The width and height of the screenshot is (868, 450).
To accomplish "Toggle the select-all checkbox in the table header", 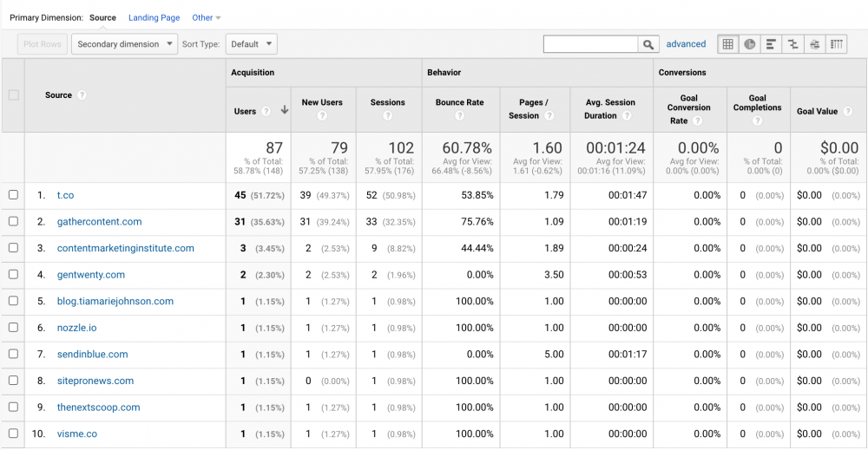I will 13,95.
